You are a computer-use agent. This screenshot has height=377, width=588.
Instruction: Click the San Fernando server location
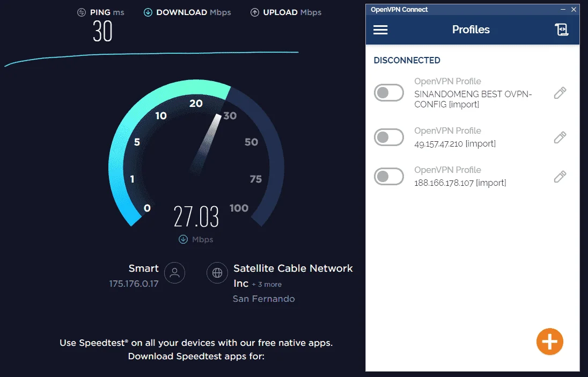pos(263,299)
